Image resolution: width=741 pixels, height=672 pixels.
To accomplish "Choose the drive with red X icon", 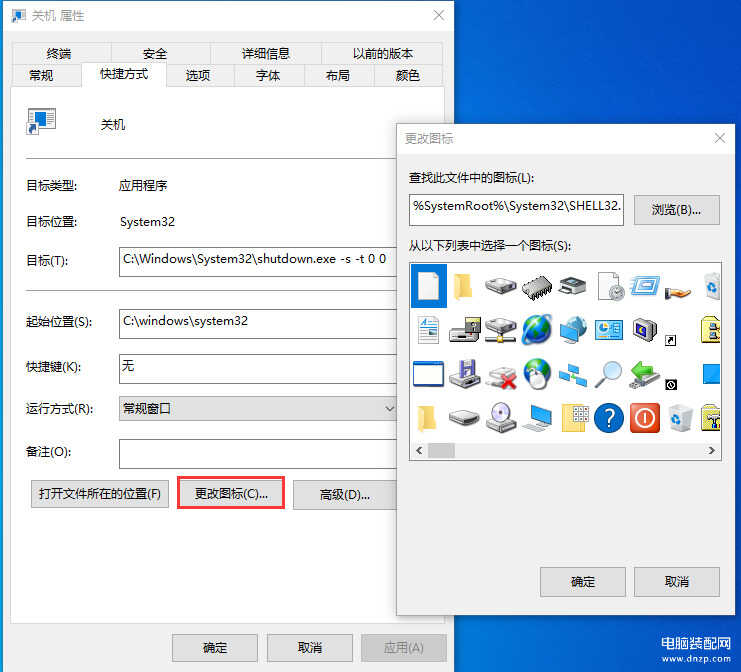I will [500, 375].
